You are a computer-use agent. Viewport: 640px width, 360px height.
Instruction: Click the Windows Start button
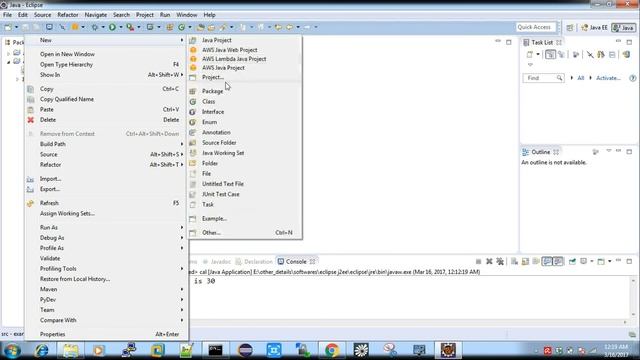(12, 350)
